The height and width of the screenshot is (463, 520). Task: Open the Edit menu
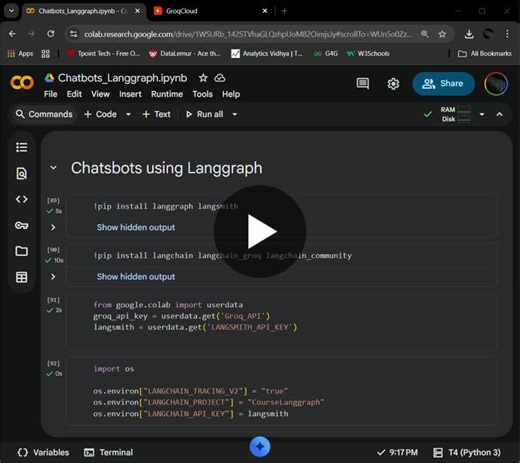(74, 94)
